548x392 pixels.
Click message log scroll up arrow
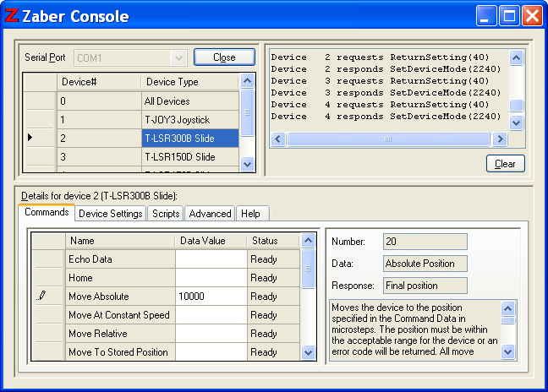tap(516, 58)
